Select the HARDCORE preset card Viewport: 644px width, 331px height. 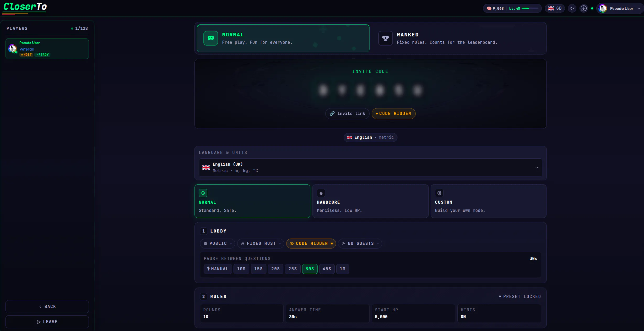tap(370, 201)
